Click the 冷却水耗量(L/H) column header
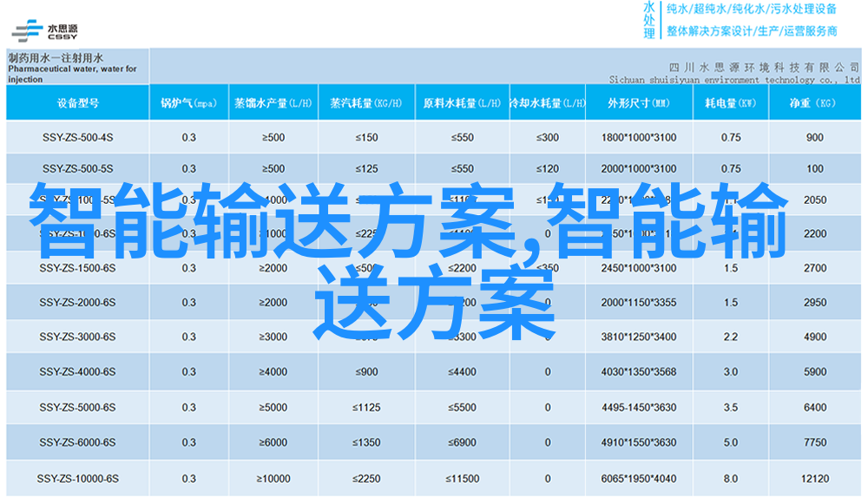 548,103
